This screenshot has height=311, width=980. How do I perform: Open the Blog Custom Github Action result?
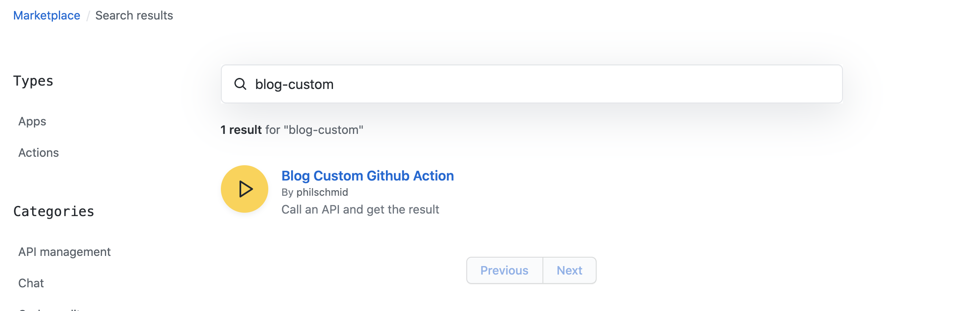click(367, 176)
